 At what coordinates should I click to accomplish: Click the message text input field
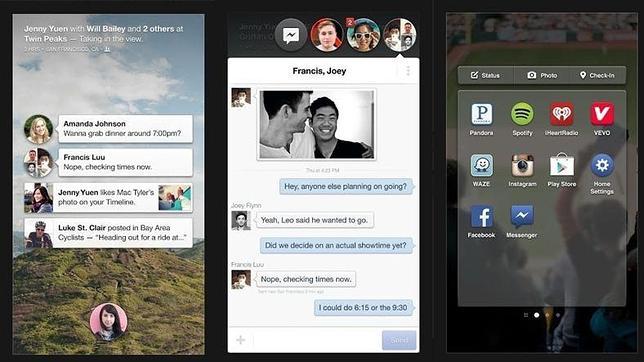click(317, 340)
